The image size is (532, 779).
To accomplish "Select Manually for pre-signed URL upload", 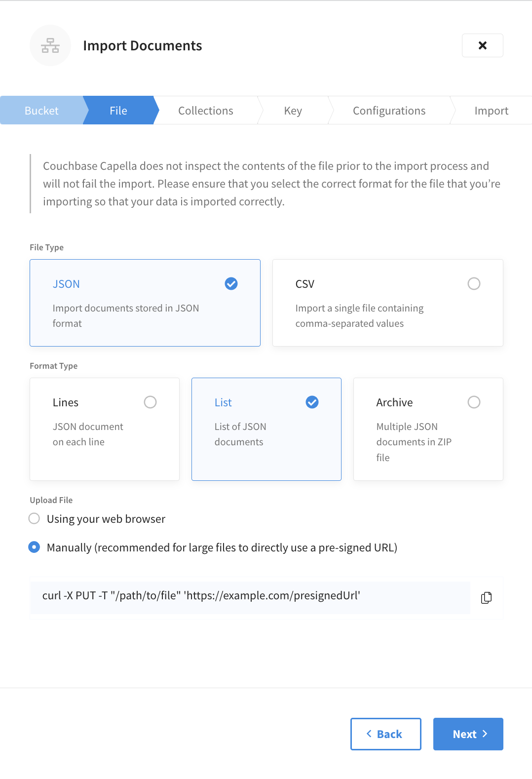I will coord(34,547).
